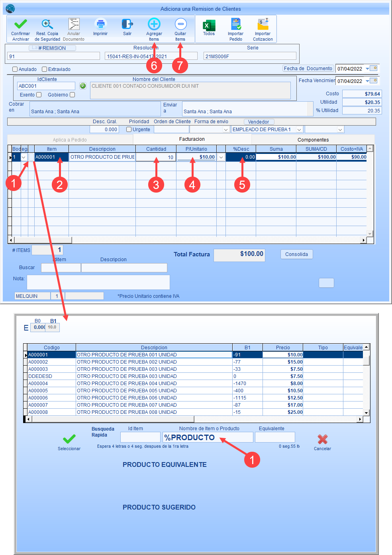Click Importar Pedido icon

click(236, 24)
